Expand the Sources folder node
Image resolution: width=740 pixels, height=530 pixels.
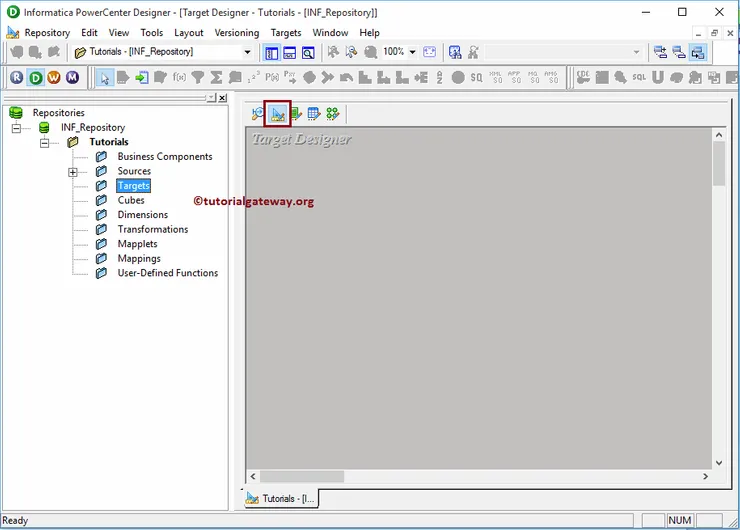pyautogui.click(x=73, y=172)
